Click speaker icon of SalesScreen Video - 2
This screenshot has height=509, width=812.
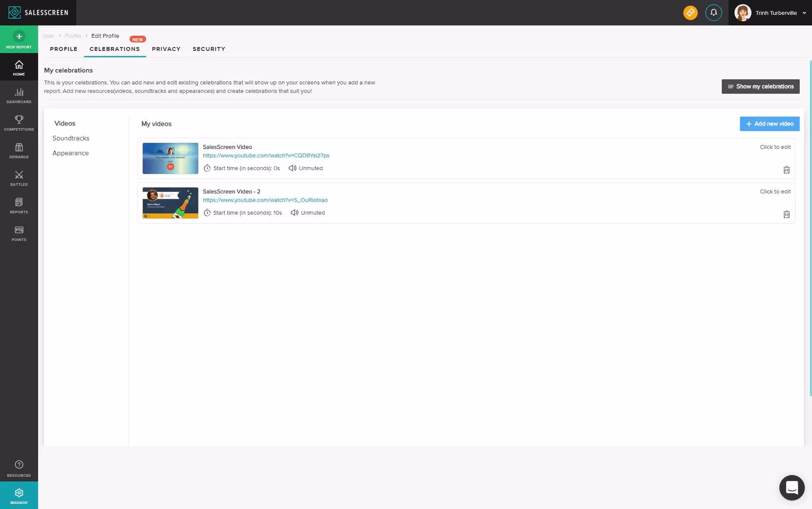pos(294,213)
